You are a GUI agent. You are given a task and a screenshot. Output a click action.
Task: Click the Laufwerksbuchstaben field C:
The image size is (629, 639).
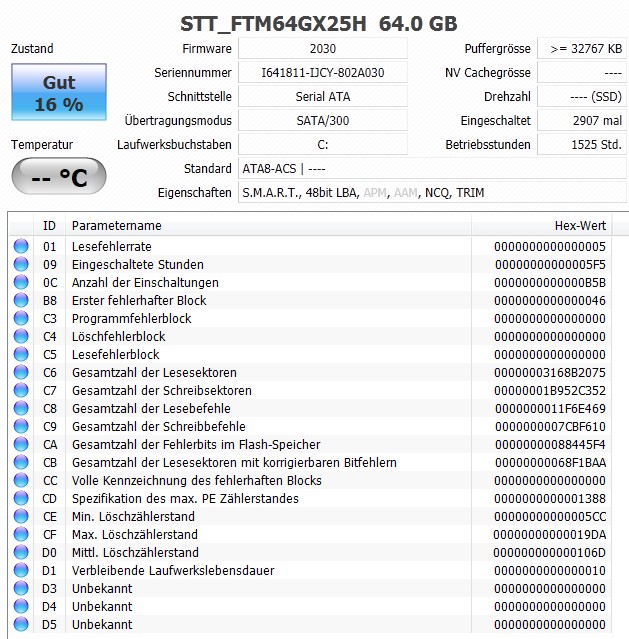point(322,145)
